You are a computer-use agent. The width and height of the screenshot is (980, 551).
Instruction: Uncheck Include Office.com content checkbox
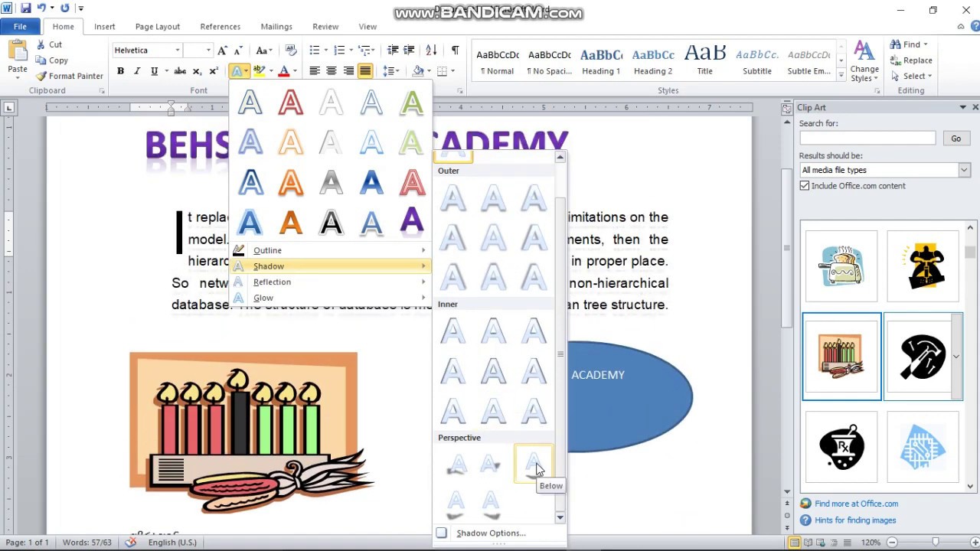point(805,186)
